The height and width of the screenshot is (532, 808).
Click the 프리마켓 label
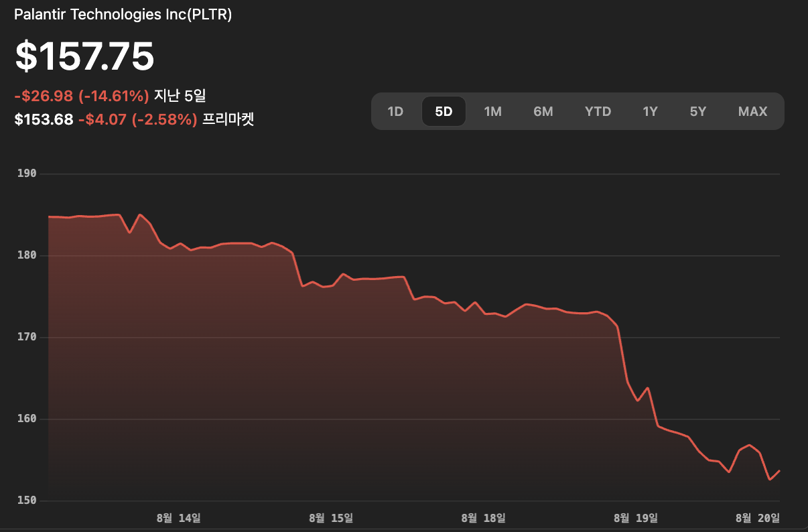pos(228,120)
